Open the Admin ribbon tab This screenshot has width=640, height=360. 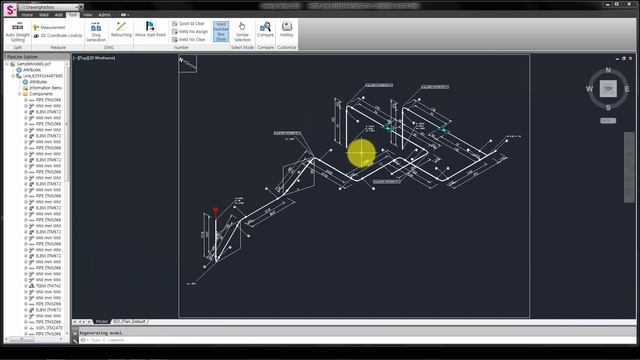tap(104, 15)
